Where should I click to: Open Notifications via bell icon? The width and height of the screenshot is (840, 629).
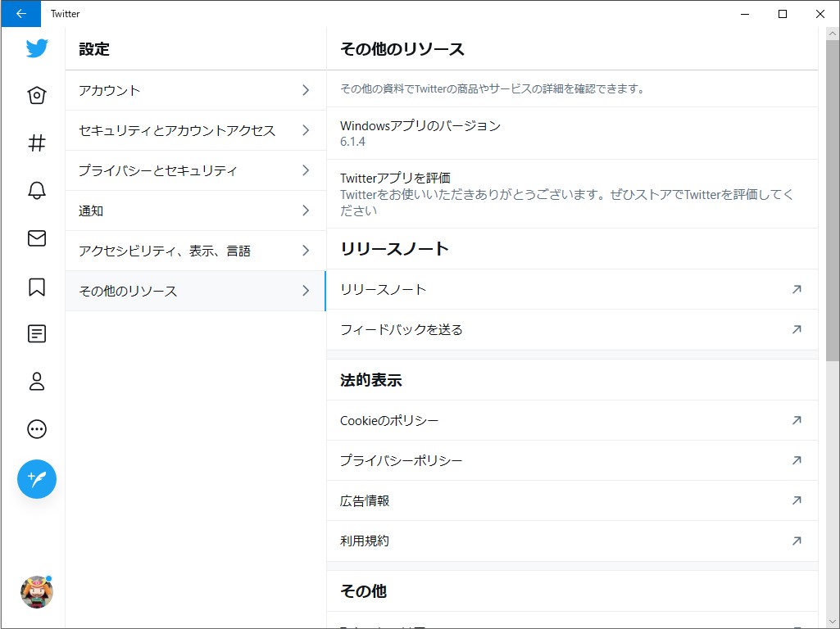36,190
